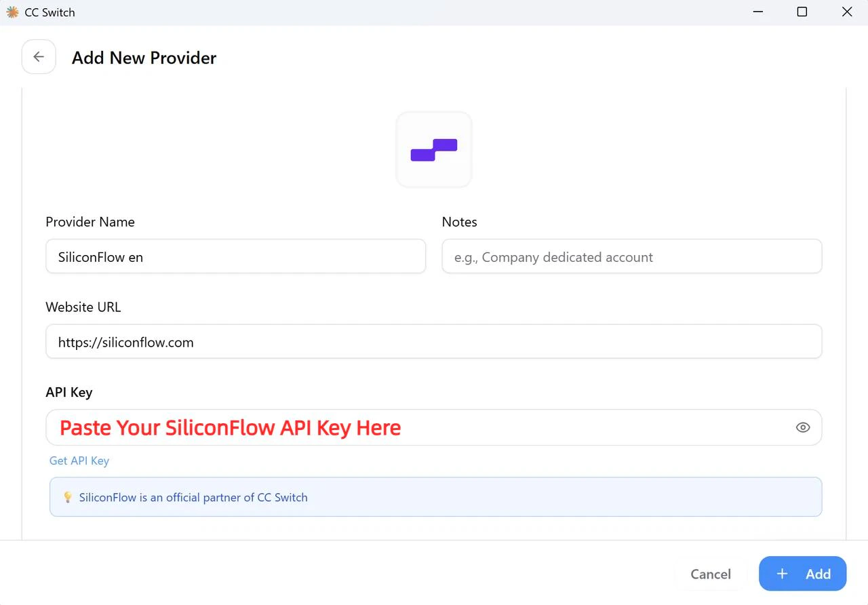The image size is (868, 605).
Task: Click the 'Notes' label
Action: click(460, 222)
